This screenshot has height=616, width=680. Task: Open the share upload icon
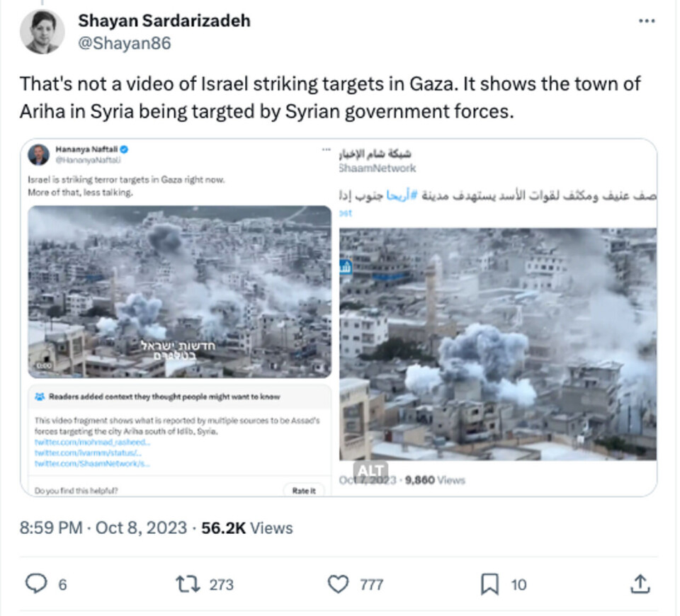click(x=640, y=583)
